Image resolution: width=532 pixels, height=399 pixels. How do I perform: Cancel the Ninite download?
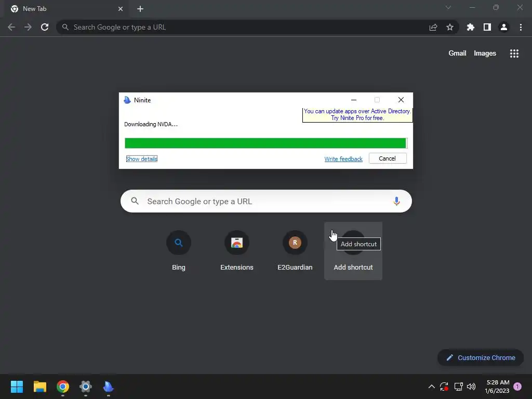[x=388, y=158]
